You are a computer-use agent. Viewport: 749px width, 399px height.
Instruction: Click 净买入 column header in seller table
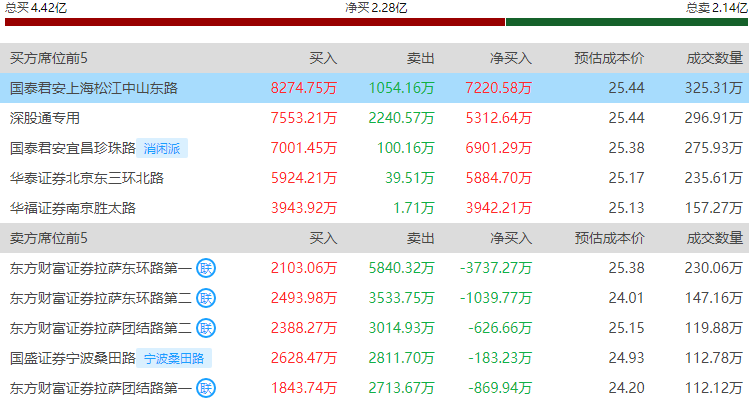pyautogui.click(x=511, y=238)
